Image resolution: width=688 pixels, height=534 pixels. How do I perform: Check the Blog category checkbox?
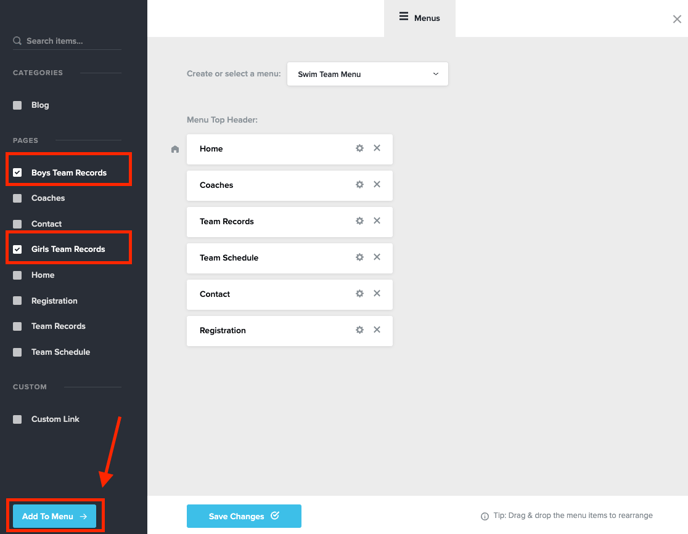[17, 105]
